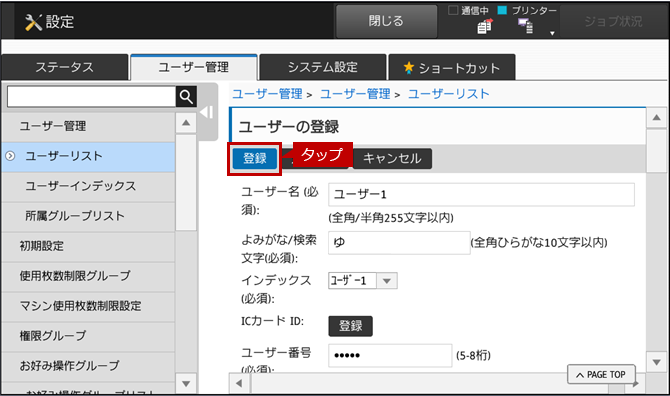Click the circle arrow icon beside ユーザーリスト
Screen dimensions: 670x396
[10, 156]
